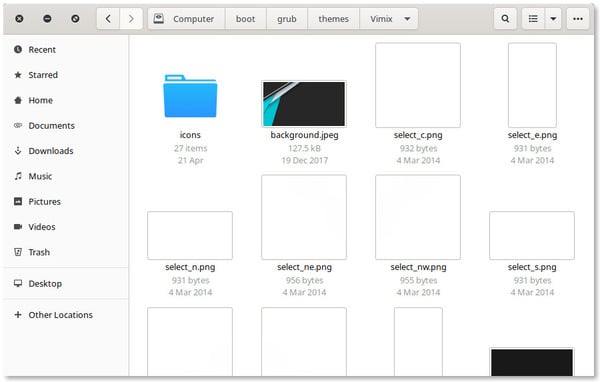
Task: Open Recent in the sidebar
Action: [65, 49]
